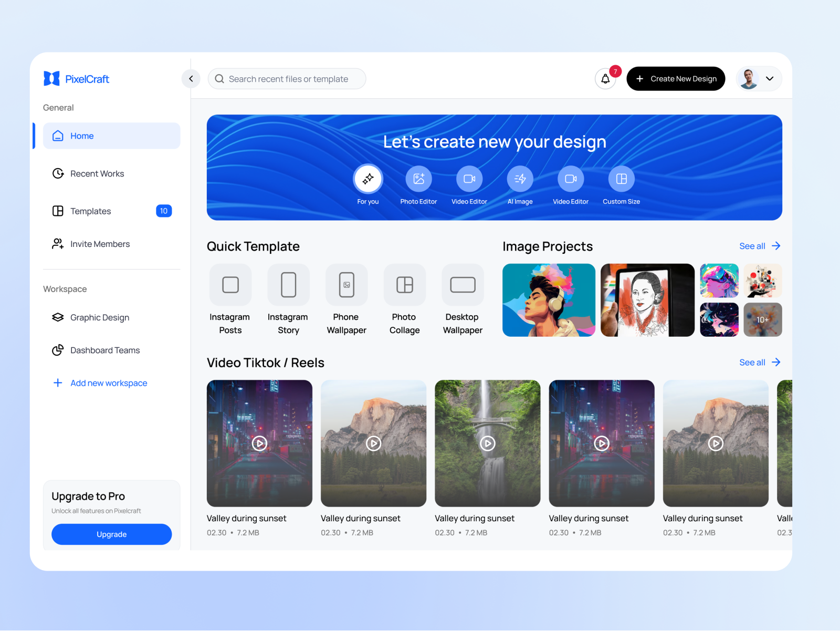Viewport: 840px width, 631px height.
Task: Select the For you icon in the banner
Action: tap(368, 179)
